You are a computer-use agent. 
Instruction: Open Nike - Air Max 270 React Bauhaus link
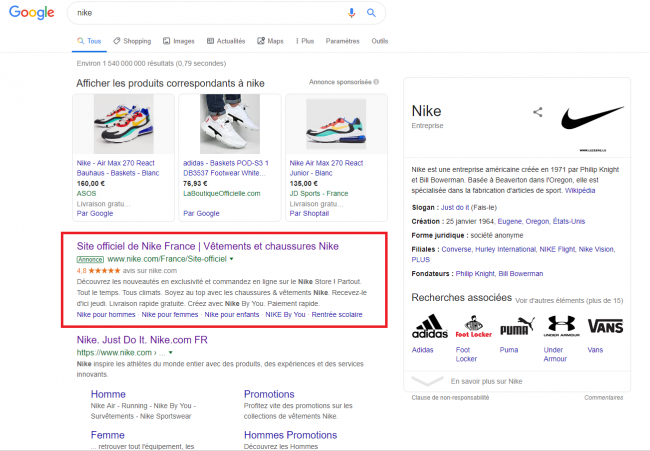118,168
